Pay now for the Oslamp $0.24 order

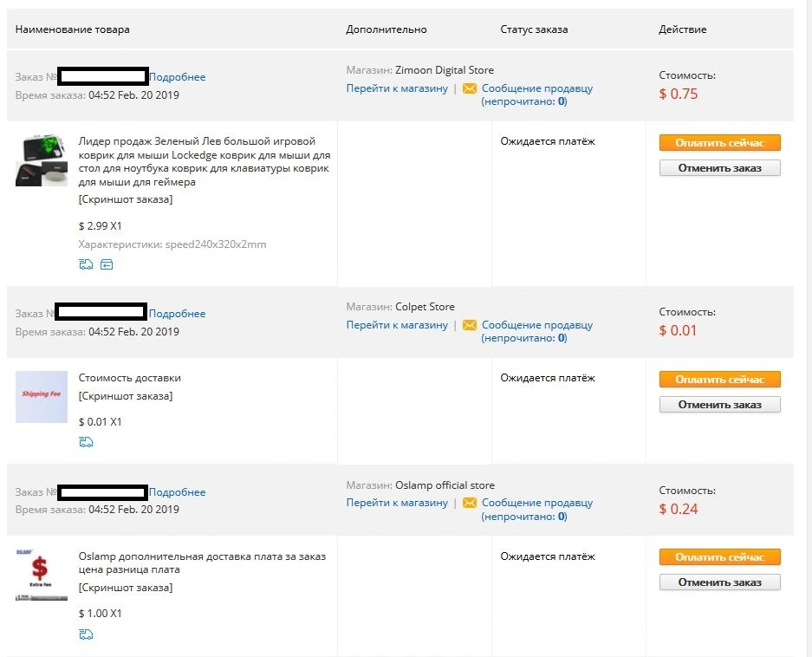click(720, 557)
